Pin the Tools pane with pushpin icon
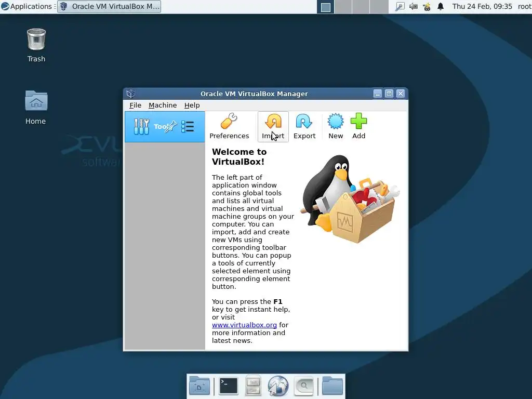This screenshot has height=399, width=532. (x=170, y=127)
